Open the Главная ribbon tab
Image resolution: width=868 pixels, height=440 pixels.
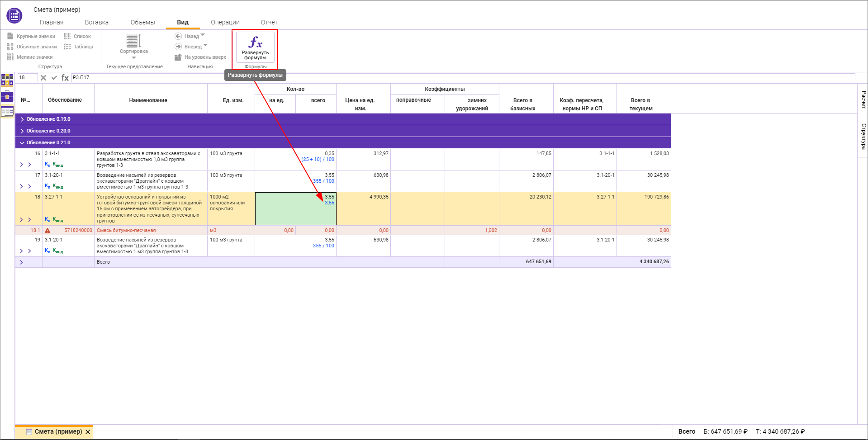pyautogui.click(x=52, y=22)
